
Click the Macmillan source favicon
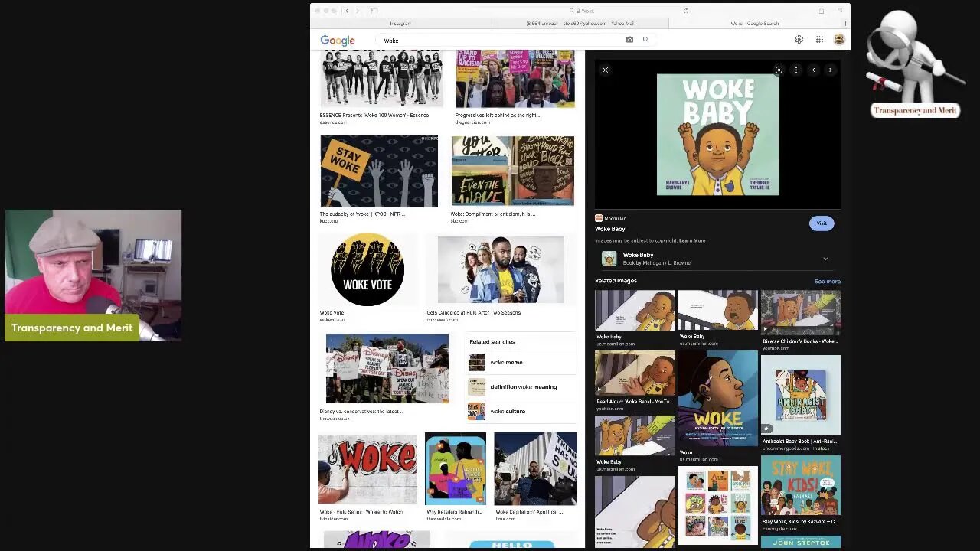[x=599, y=218]
